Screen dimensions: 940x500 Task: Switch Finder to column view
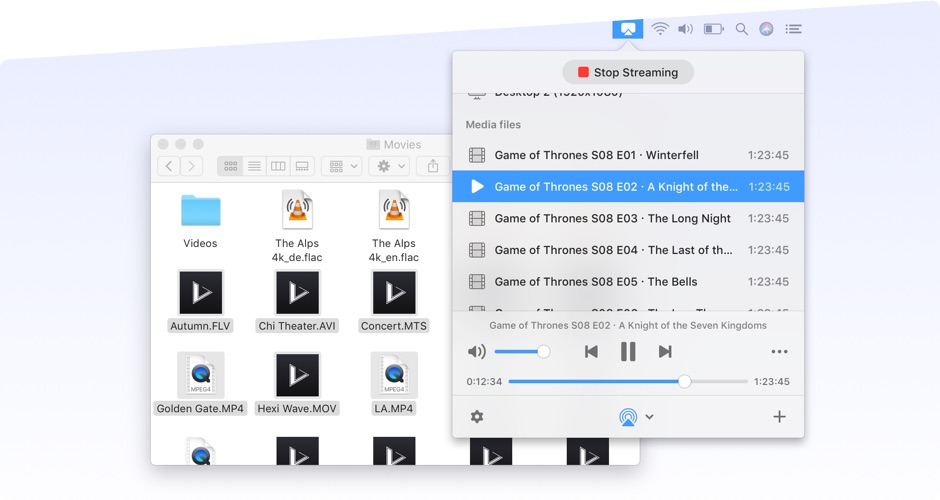[x=278, y=166]
